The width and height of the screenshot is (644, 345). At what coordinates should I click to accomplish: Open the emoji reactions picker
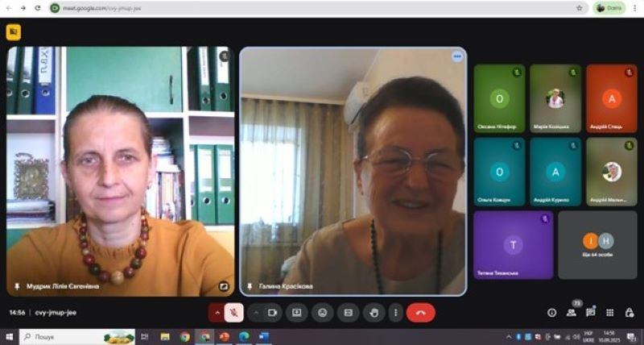tap(322, 313)
